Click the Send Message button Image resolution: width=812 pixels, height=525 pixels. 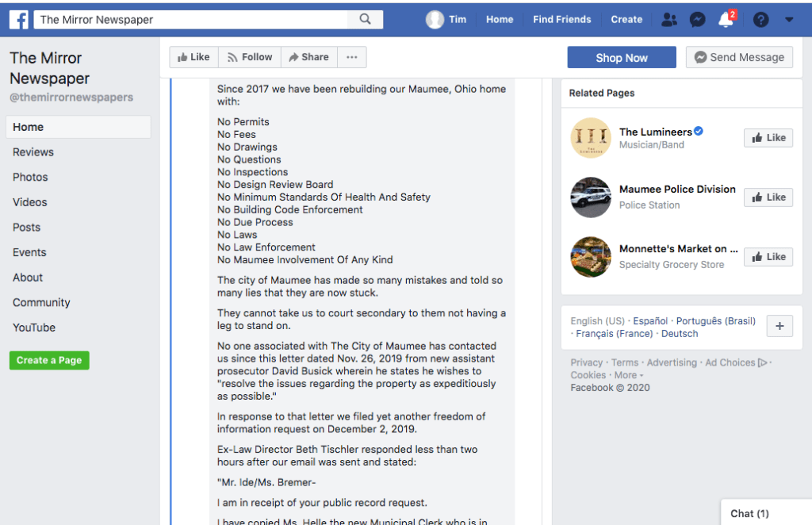point(739,57)
